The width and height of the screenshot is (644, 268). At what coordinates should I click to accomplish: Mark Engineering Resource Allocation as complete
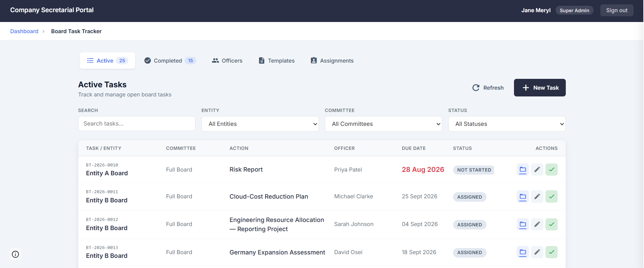point(552,224)
